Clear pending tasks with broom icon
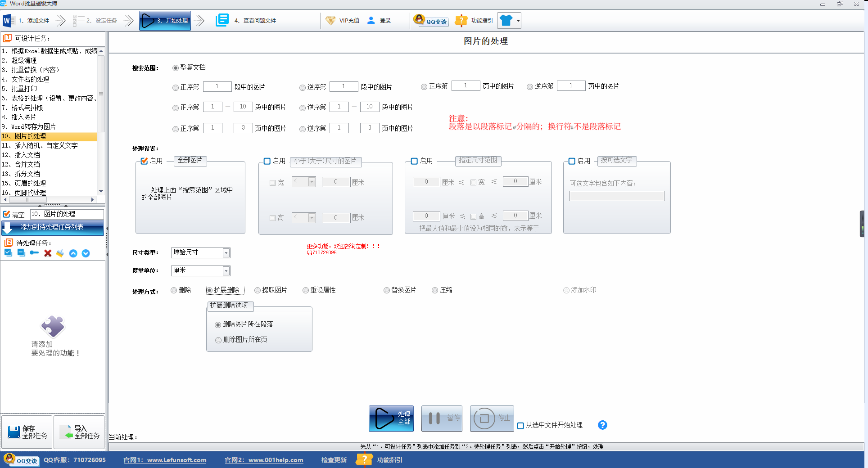Viewport: 868px width, 468px height. (x=60, y=253)
